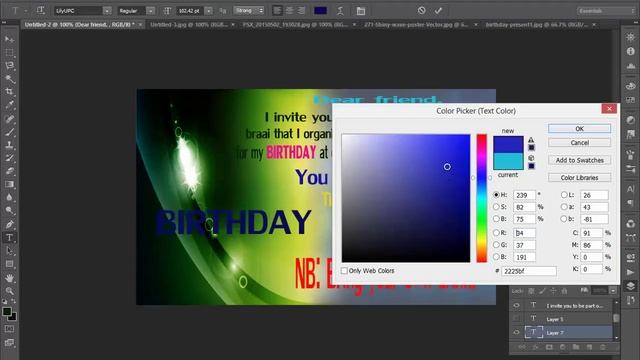640x360 pixels.
Task: Select the Blur tool
Action: 9,197
